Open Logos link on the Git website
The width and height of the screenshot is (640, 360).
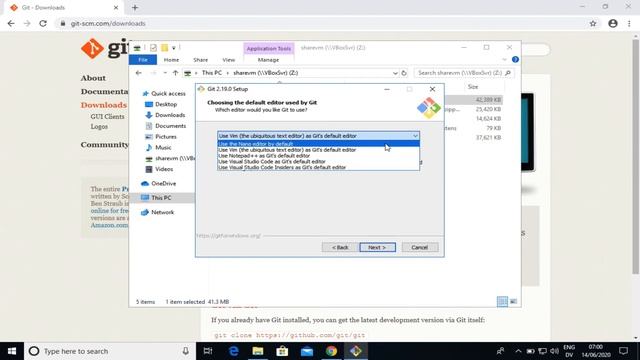pos(99,127)
